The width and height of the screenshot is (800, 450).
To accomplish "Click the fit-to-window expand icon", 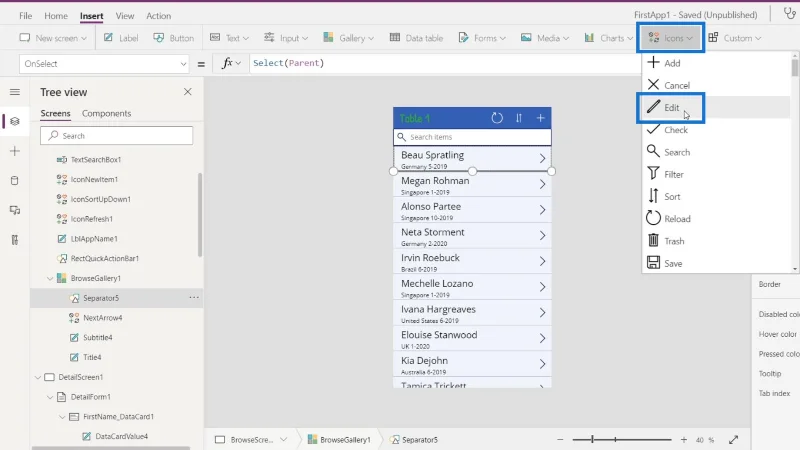I will tap(734, 439).
